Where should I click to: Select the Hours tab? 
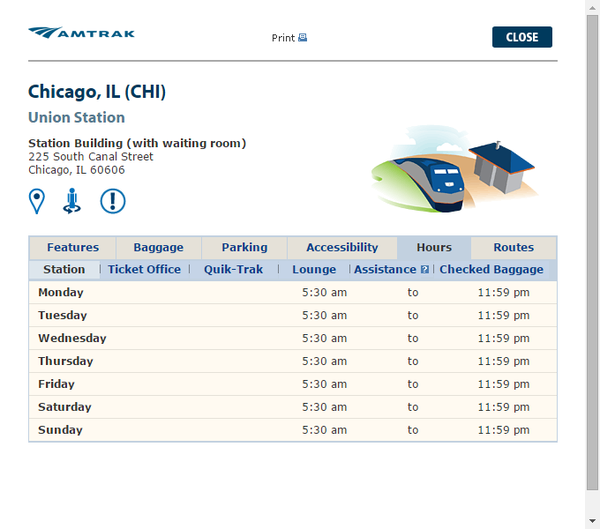(x=434, y=248)
